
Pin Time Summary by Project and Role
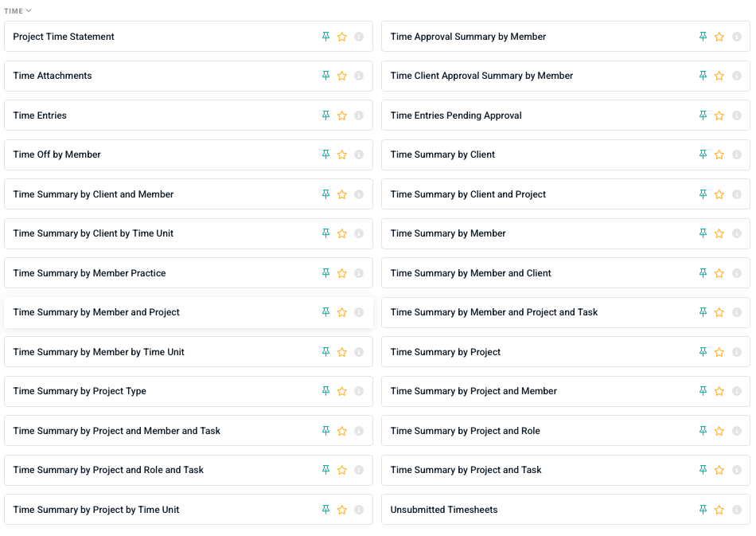[703, 431]
